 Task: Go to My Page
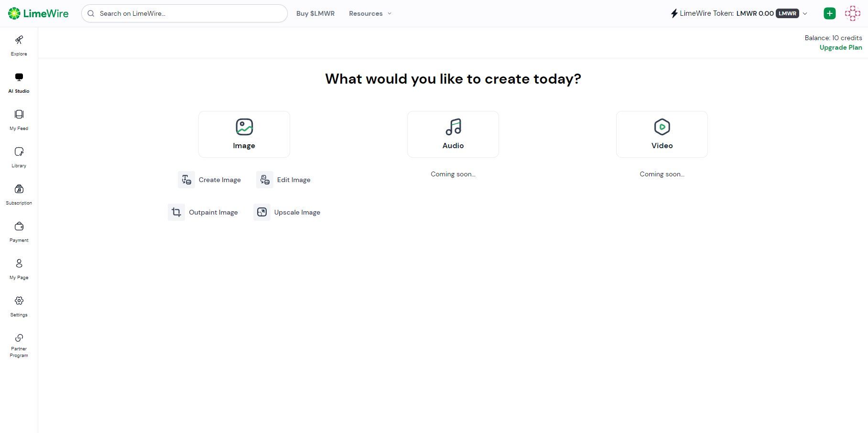tap(19, 269)
